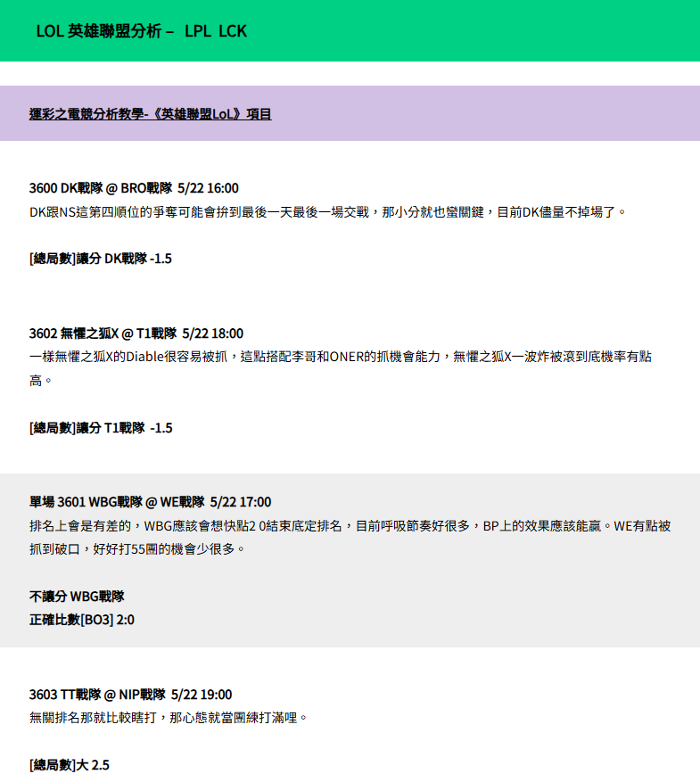Viewport: 700px width, 774px height.
Task: Select the [總局數]讓分 DK戰隊 -1.5 pick
Action: pyautogui.click(x=101, y=259)
